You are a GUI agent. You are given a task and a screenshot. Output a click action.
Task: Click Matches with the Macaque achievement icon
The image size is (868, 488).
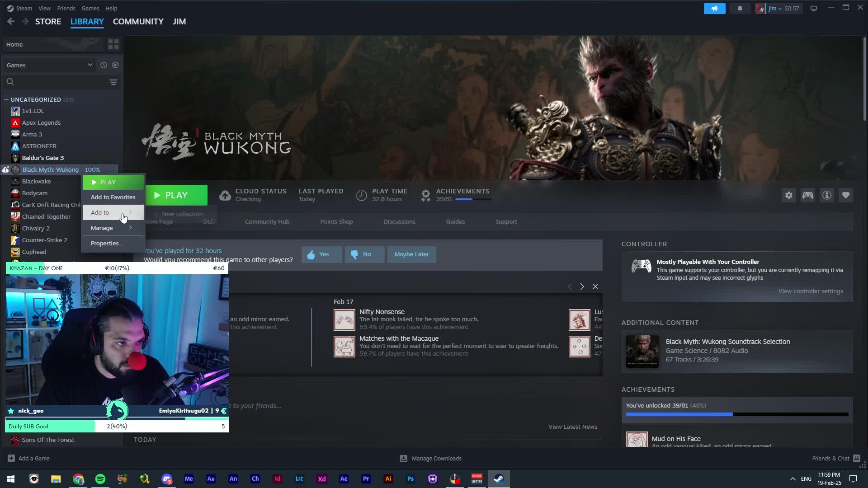[x=344, y=347]
